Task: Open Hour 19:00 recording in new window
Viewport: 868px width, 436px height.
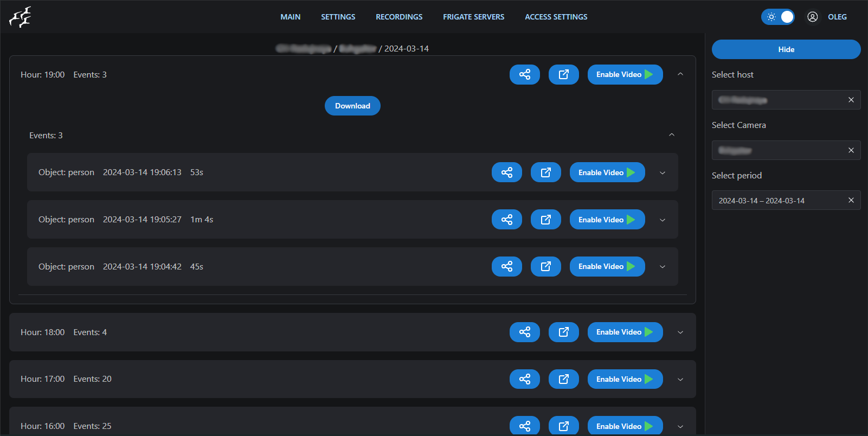Action: [x=563, y=74]
